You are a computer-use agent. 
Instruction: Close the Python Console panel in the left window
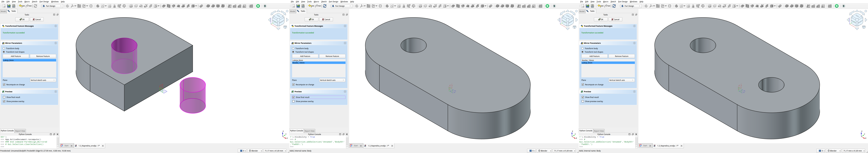[x=58, y=134]
